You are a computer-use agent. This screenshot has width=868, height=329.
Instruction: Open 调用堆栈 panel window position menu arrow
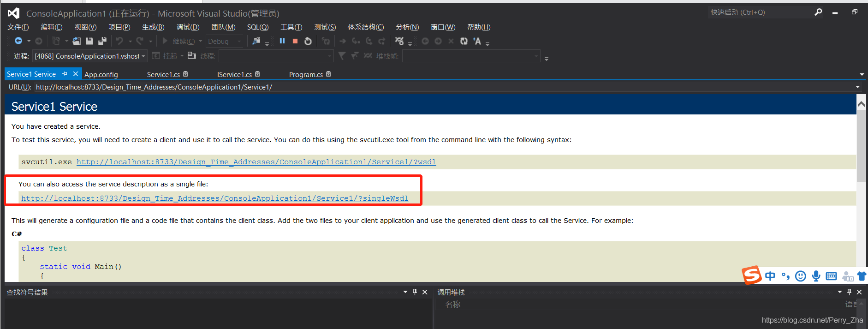840,292
